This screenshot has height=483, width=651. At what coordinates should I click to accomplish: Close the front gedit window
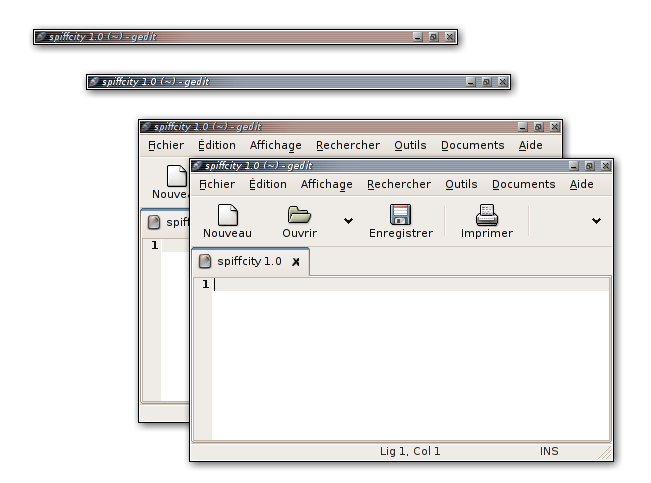(606, 166)
